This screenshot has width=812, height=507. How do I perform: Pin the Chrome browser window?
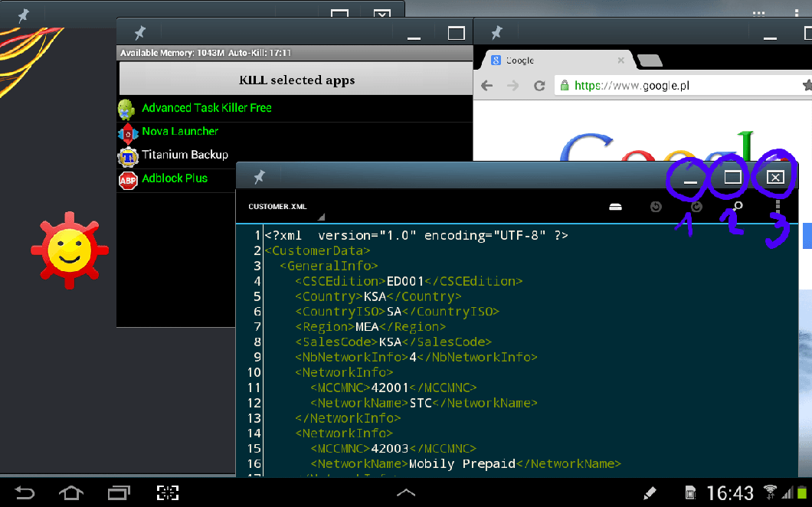pos(496,33)
